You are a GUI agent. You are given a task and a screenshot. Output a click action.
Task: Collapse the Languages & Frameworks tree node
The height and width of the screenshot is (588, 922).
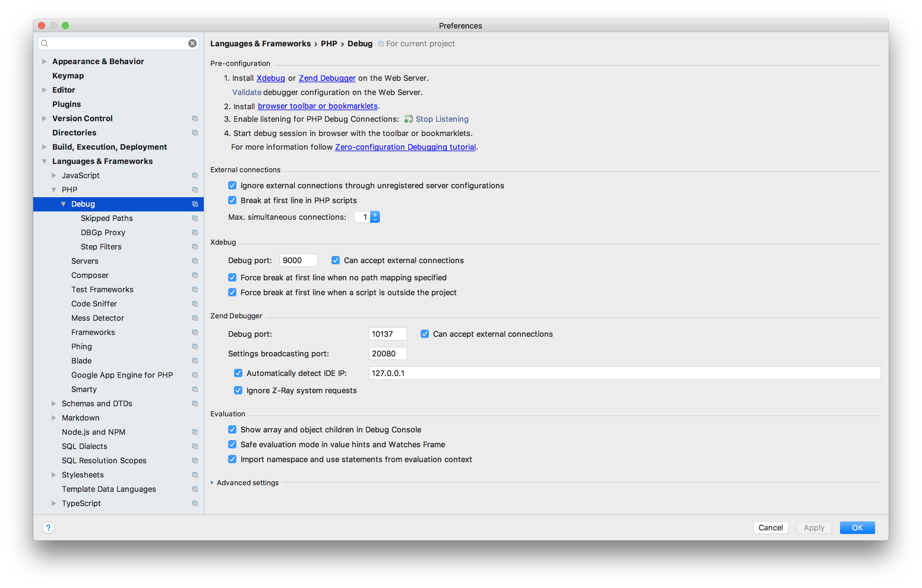44,161
